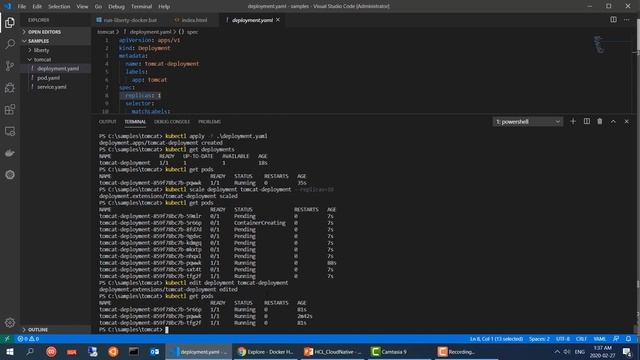
Task: Click the remote window indicator in status bar
Action: point(7,339)
